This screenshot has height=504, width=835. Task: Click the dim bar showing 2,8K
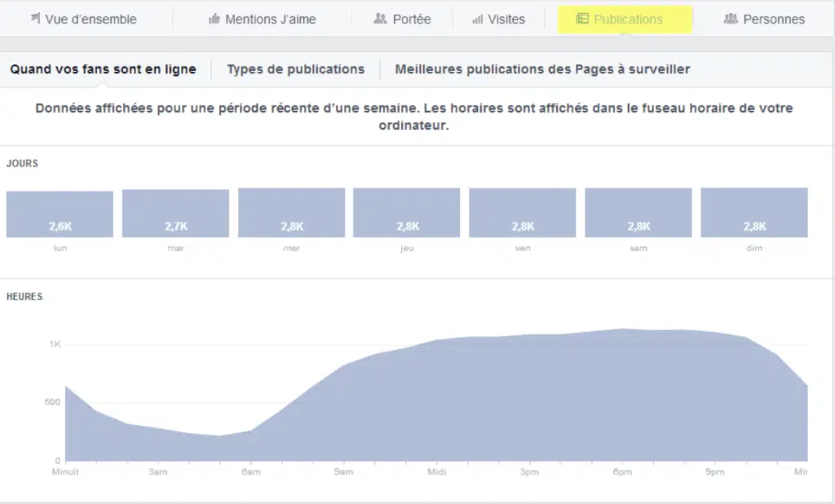[753, 212]
